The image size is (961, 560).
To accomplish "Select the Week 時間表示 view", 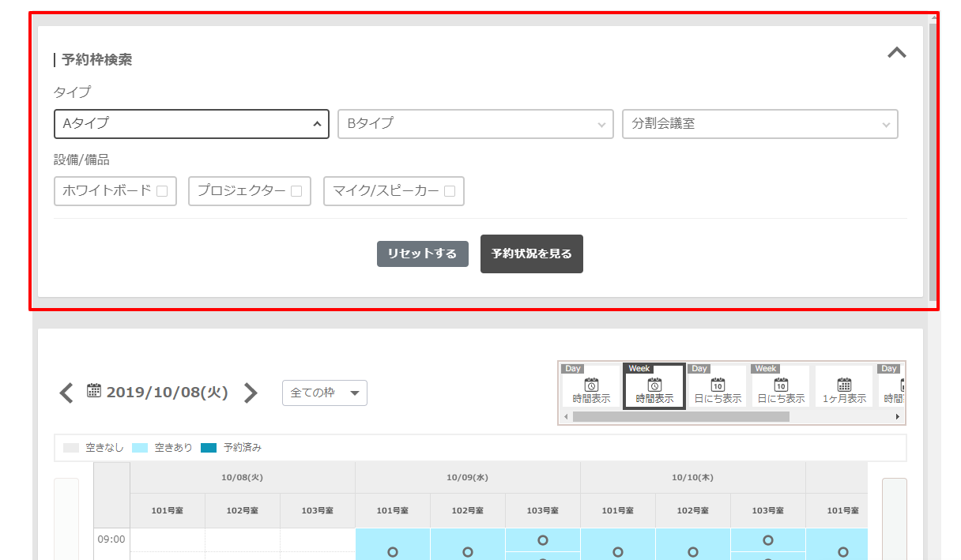I will (x=654, y=387).
